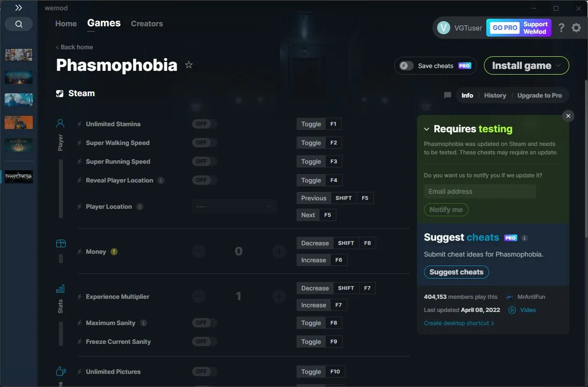Screen dimensions: 588x387
Task: Go to the Home tab
Action: (66, 23)
